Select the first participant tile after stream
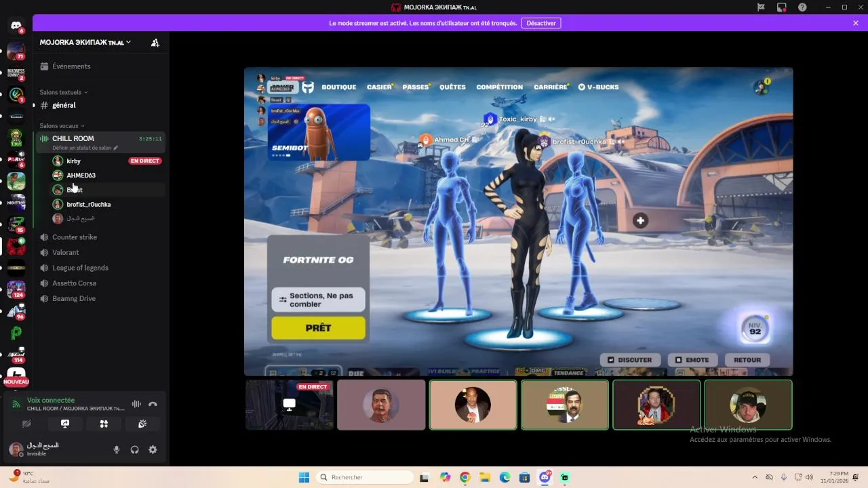 (381, 405)
